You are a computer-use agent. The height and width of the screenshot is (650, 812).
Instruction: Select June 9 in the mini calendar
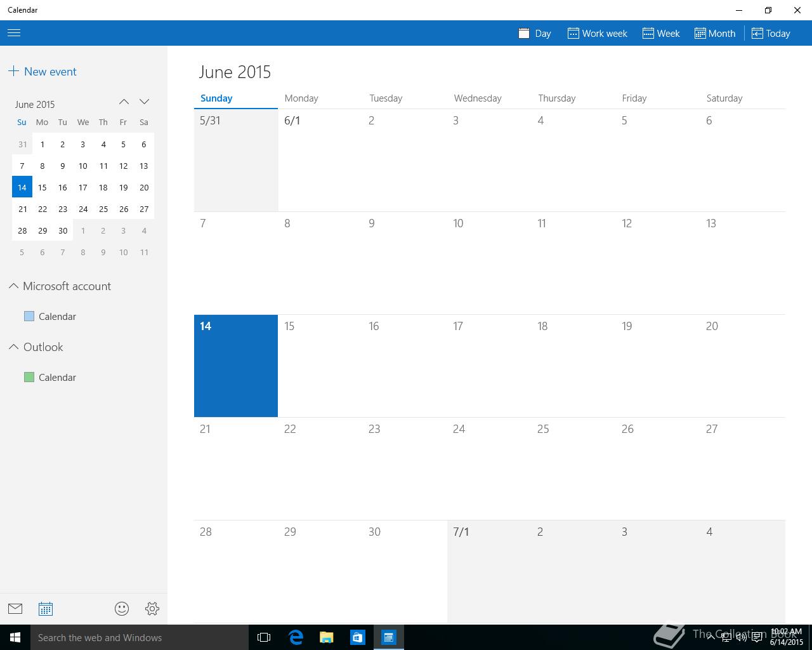pyautogui.click(x=63, y=166)
